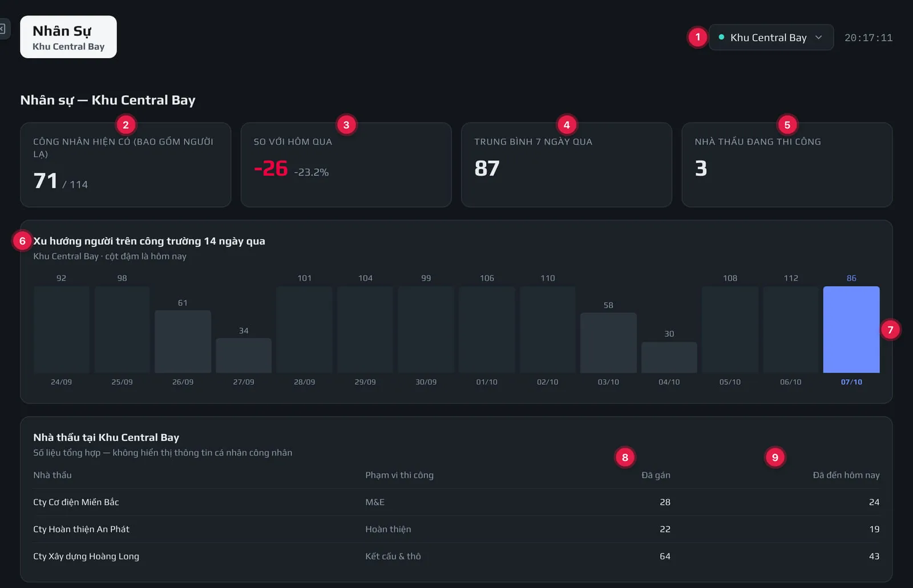
Task: Click the 'Đã đến hôm nay' column header
Action: 846,475
